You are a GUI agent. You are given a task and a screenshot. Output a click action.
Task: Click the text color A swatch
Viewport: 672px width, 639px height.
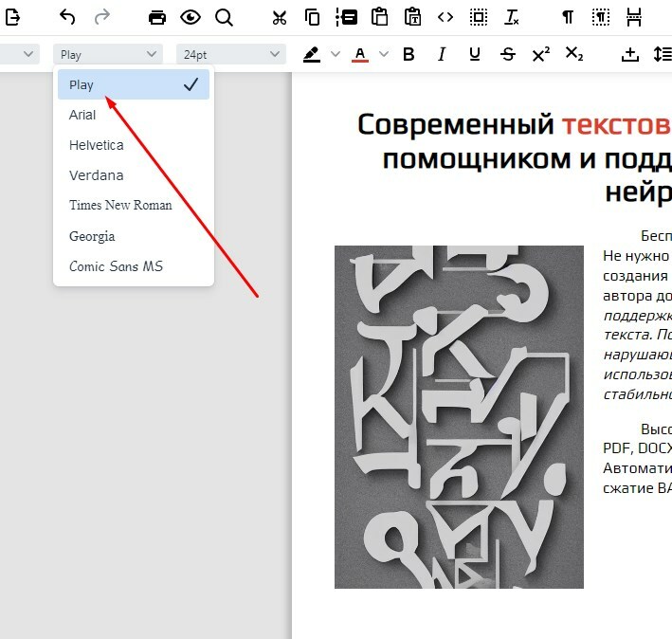[359, 55]
